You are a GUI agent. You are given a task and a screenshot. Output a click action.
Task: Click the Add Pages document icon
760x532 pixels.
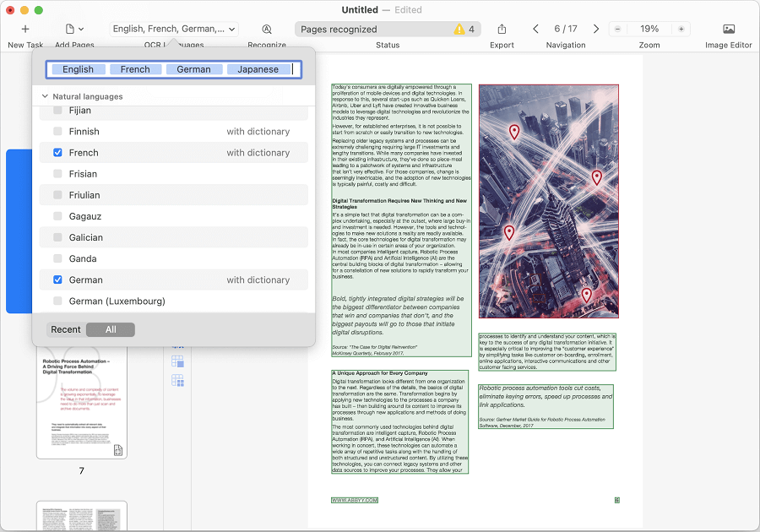(x=70, y=29)
